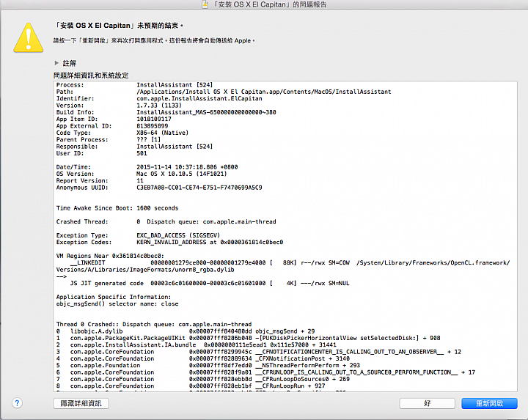The height and width of the screenshot is (420, 528).
Task: Click the Anonymous UUID line
Action: coord(159,188)
